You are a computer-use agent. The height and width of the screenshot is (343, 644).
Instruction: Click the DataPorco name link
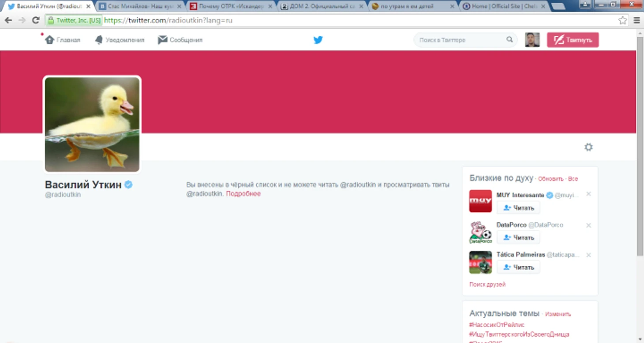click(511, 225)
